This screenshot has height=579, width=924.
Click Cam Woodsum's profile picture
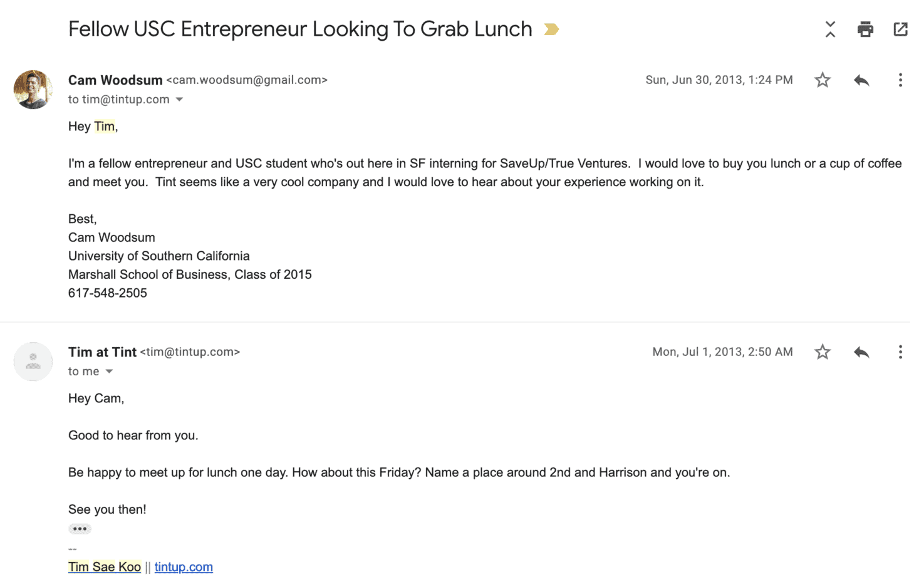click(33, 90)
